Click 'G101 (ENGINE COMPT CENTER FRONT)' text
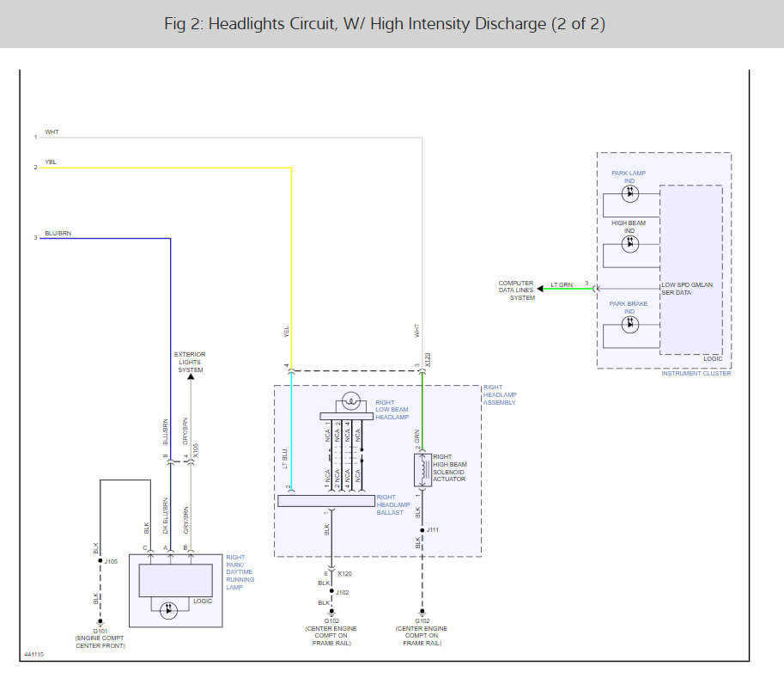Screen dimensions: 784x690 [x=100, y=638]
